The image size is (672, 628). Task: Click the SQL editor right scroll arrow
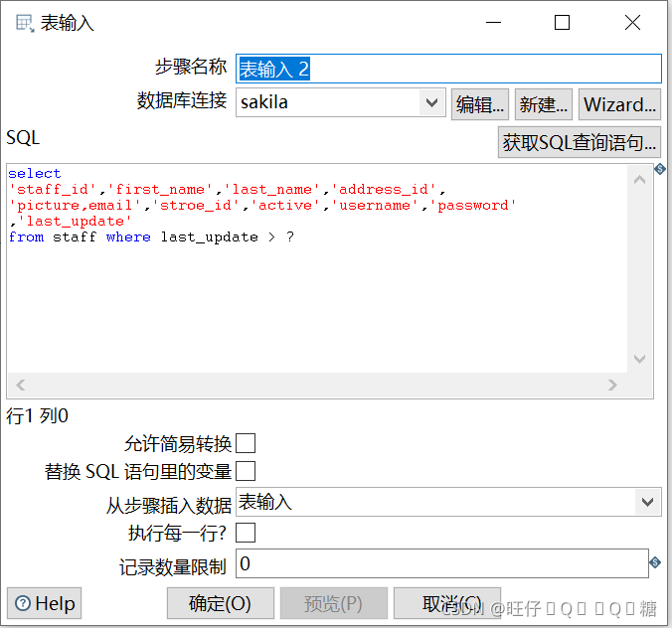[612, 385]
